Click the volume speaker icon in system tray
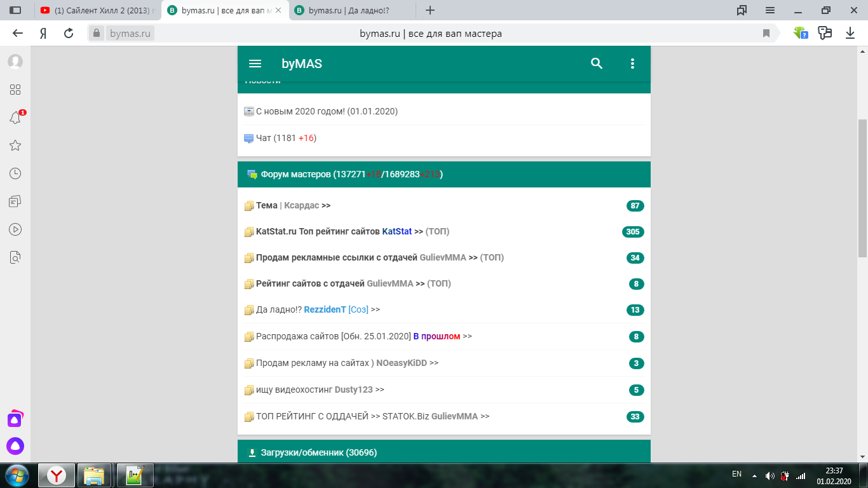Screen dimensions: 868x488 [770, 475]
